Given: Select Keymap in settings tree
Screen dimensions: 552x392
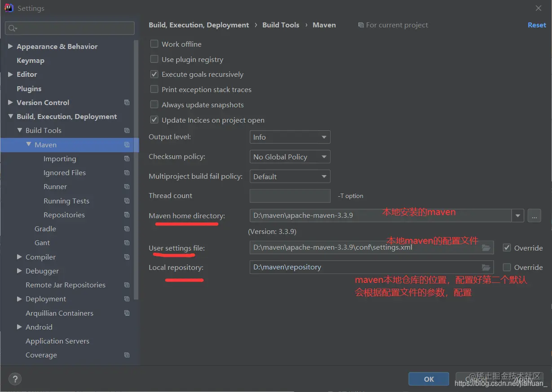Looking at the screenshot, I should coord(31,60).
